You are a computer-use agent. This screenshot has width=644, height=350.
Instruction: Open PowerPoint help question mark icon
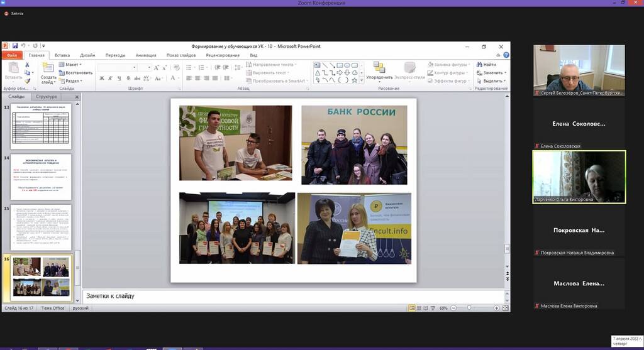coord(506,55)
